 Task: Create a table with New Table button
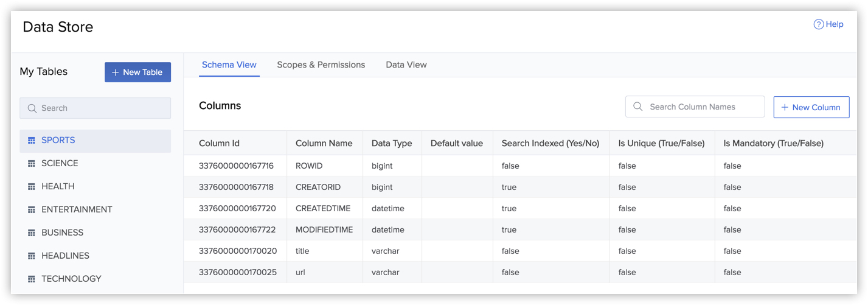point(137,72)
